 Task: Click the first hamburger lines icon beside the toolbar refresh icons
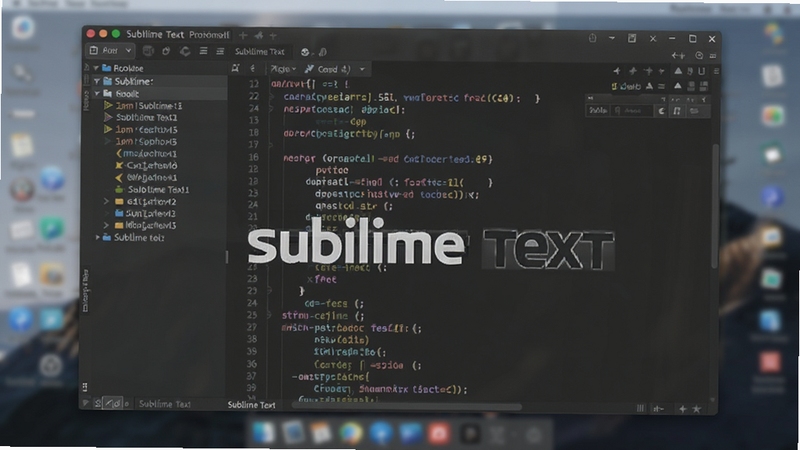(x=204, y=52)
